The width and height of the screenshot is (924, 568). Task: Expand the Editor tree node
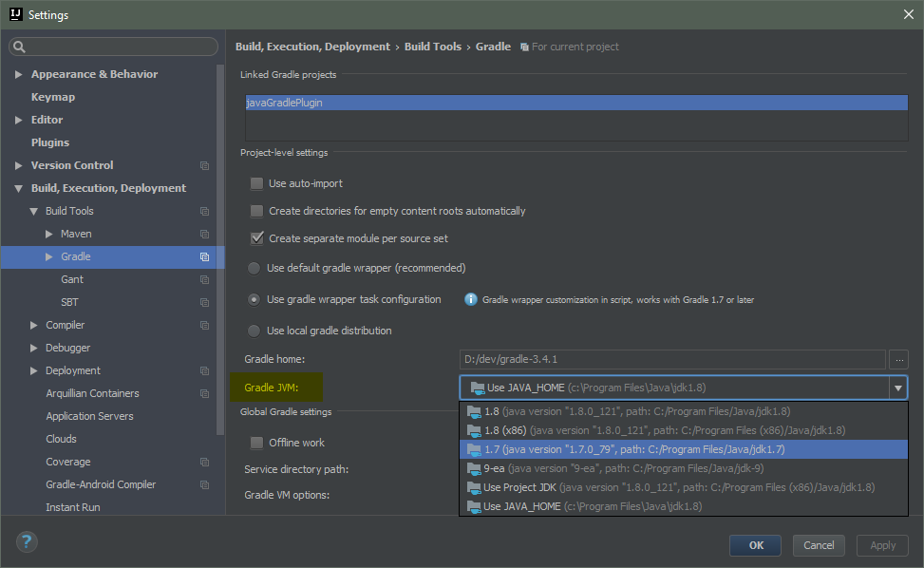18,120
